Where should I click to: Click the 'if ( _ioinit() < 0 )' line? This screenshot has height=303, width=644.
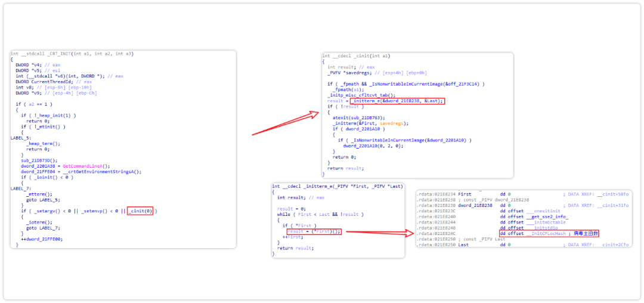(47, 177)
